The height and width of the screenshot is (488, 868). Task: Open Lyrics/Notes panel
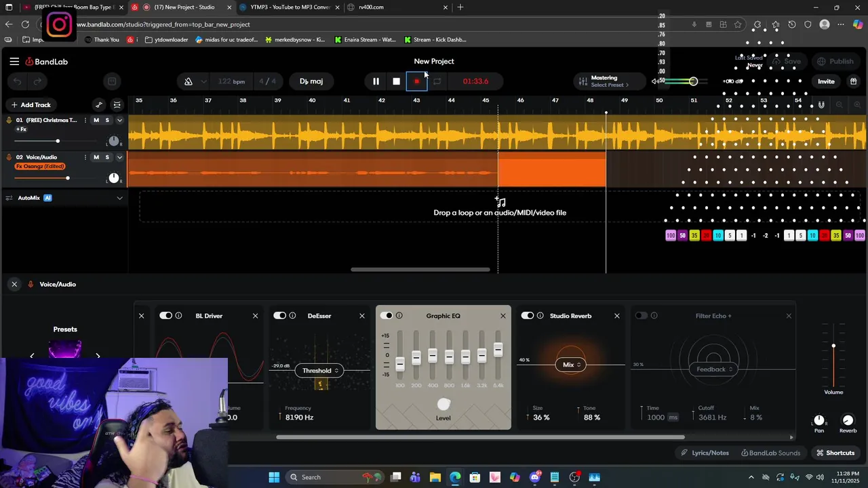[705, 453]
